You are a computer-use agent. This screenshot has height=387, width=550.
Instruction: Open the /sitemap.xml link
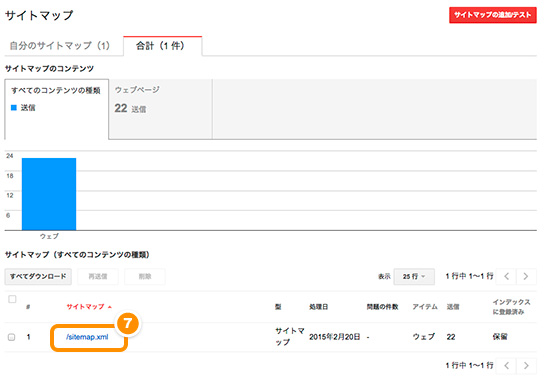coord(87,337)
